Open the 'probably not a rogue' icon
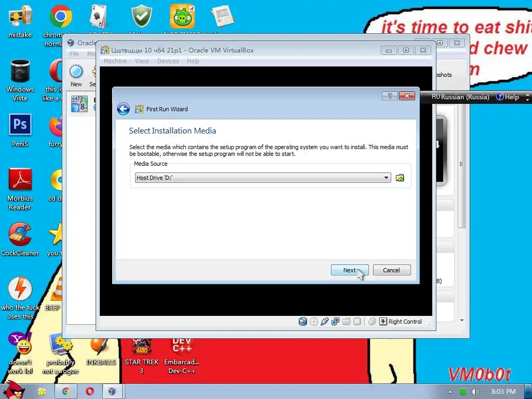Screen dimensions: 532x399 click(x=60, y=353)
